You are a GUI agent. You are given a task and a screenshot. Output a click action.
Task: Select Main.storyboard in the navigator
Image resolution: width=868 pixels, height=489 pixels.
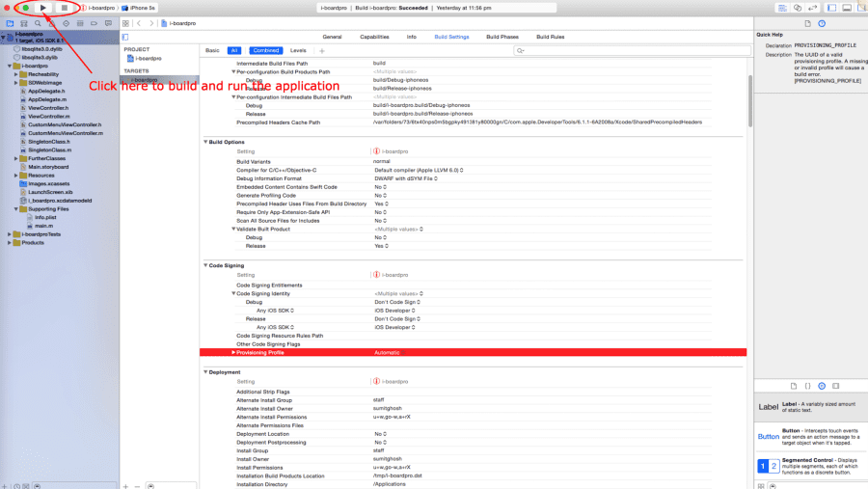(48, 167)
